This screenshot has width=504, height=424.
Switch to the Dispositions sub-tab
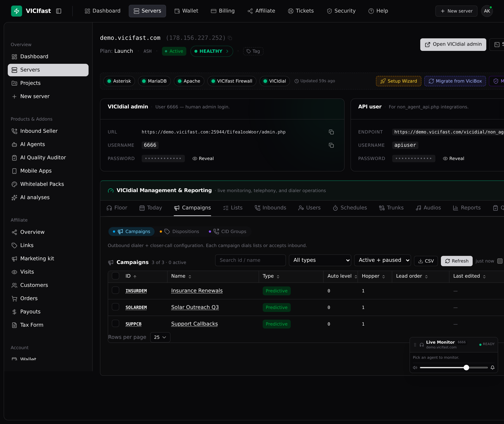(179, 232)
